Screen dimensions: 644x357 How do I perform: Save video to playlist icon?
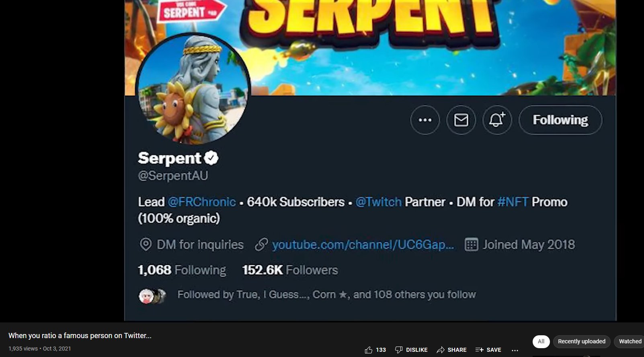[479, 350]
